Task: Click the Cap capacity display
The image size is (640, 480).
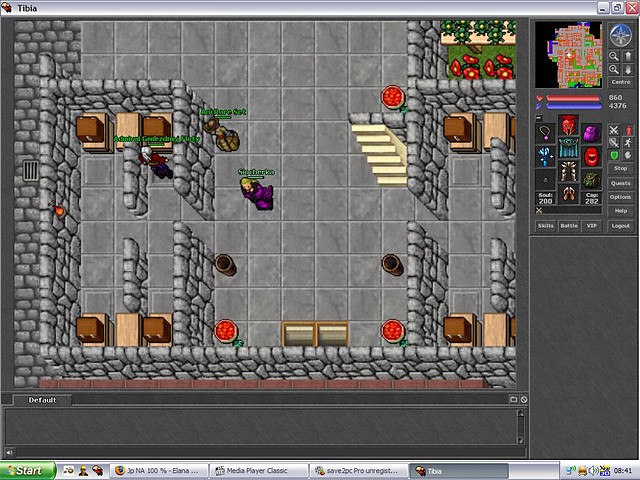Action: click(x=591, y=198)
